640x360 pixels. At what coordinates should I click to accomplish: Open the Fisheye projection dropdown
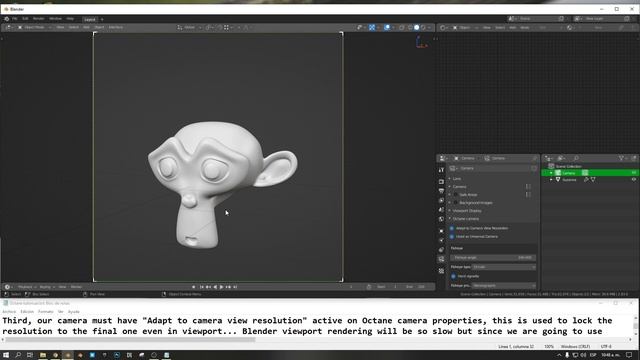click(x=504, y=286)
